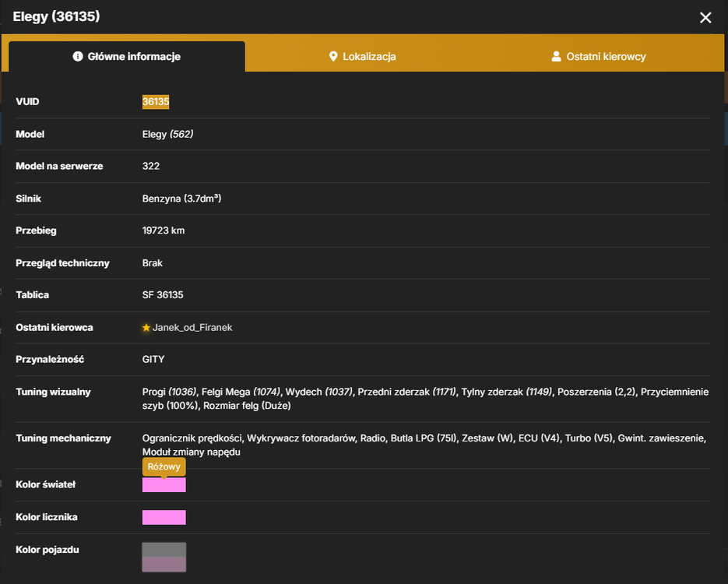Click the Kolor licznika label

coord(47,517)
